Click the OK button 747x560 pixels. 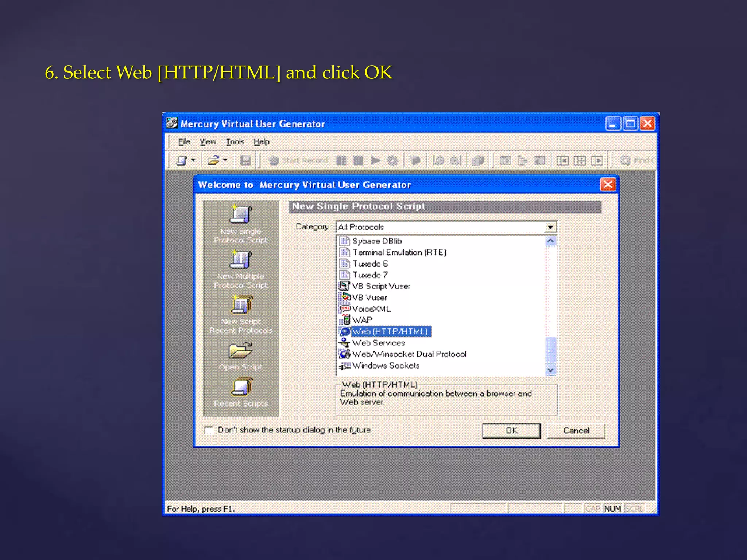click(511, 431)
